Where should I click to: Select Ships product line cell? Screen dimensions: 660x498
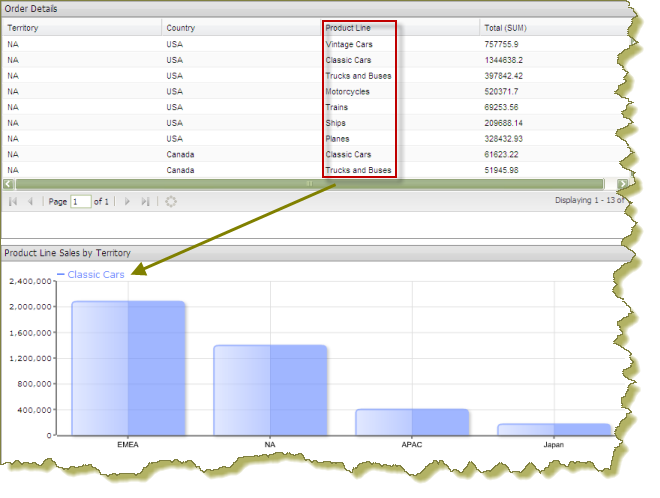(x=335, y=123)
